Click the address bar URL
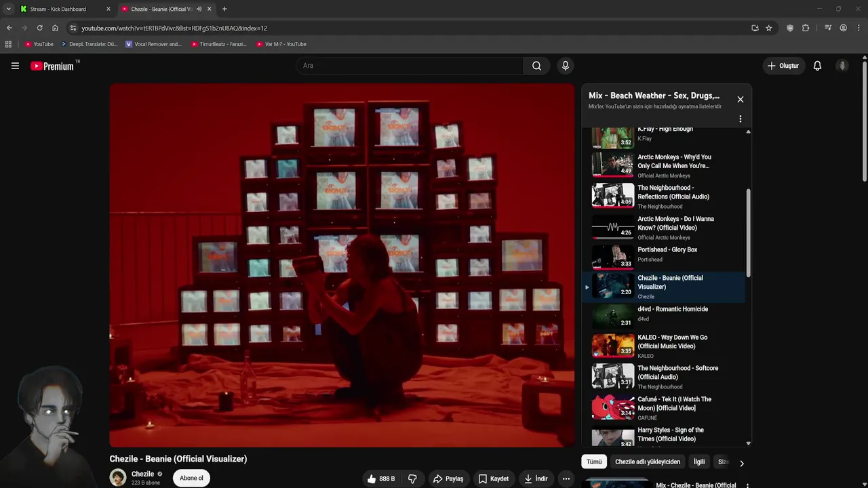 tap(174, 28)
